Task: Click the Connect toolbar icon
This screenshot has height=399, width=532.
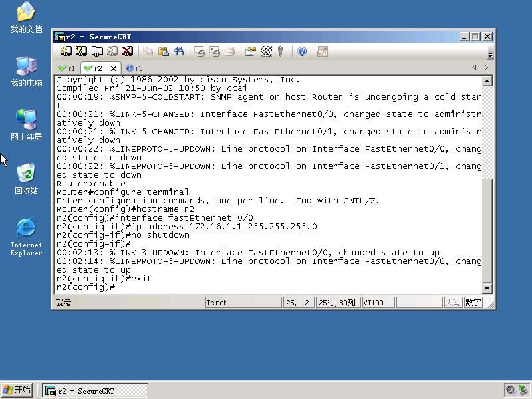Action: click(66, 52)
